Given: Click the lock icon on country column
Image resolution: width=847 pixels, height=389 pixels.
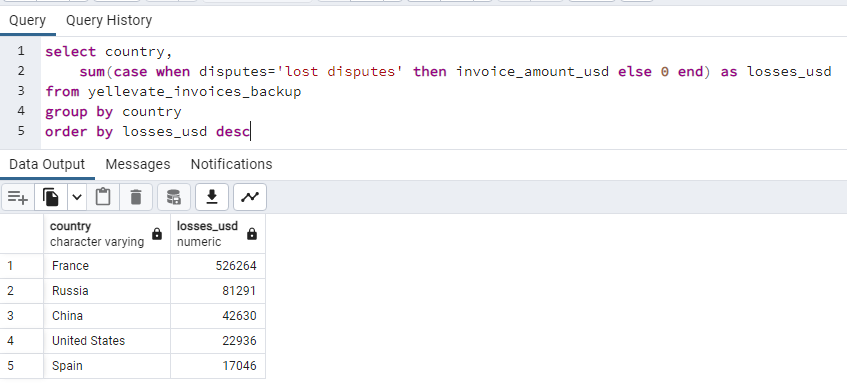Looking at the screenshot, I should pyautogui.click(x=157, y=234).
